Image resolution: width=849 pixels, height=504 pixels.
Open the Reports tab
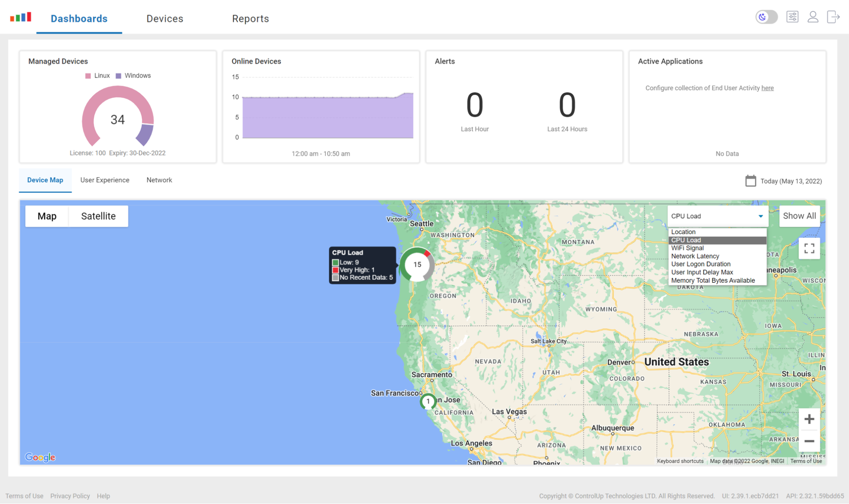251,19
